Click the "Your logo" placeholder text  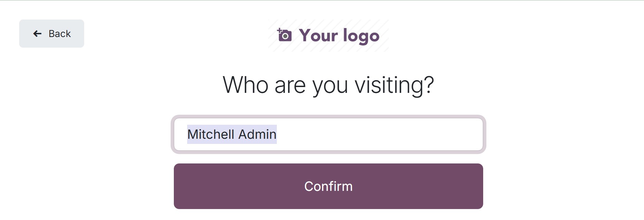click(339, 36)
